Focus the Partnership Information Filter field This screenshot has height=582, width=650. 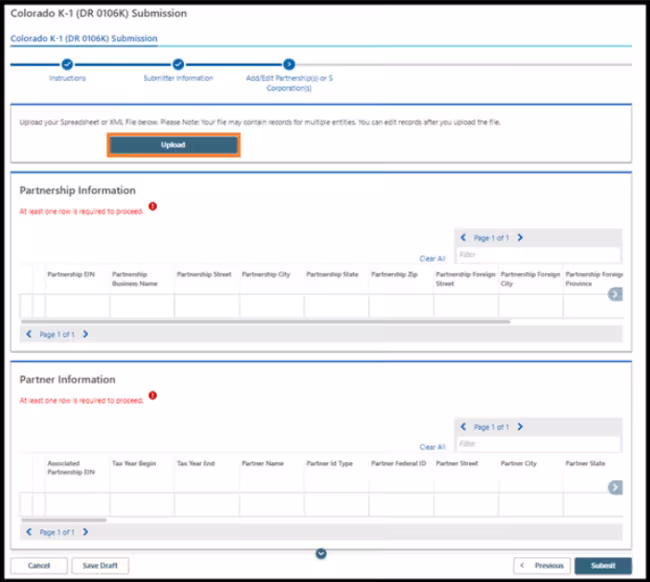click(538, 255)
